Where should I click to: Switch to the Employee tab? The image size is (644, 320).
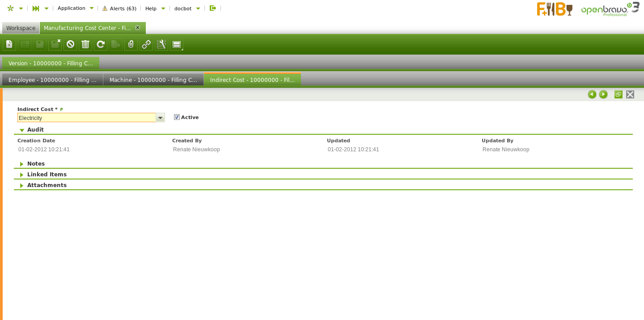pos(52,80)
